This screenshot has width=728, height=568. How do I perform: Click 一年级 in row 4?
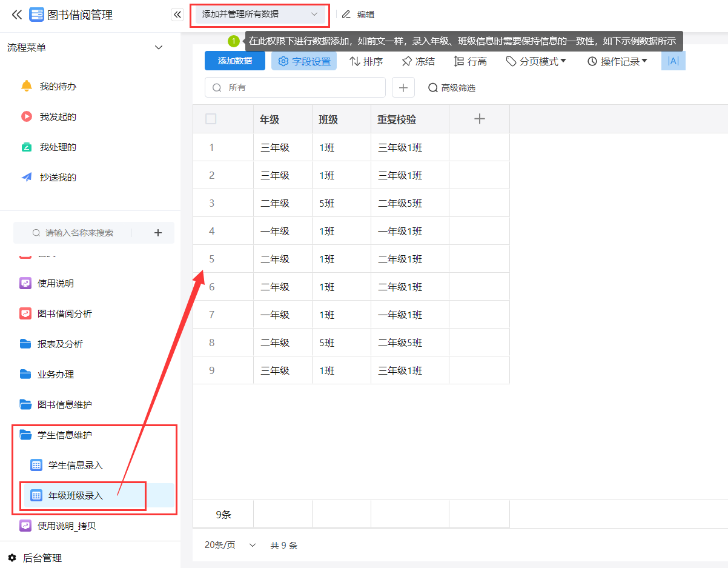pyautogui.click(x=275, y=231)
